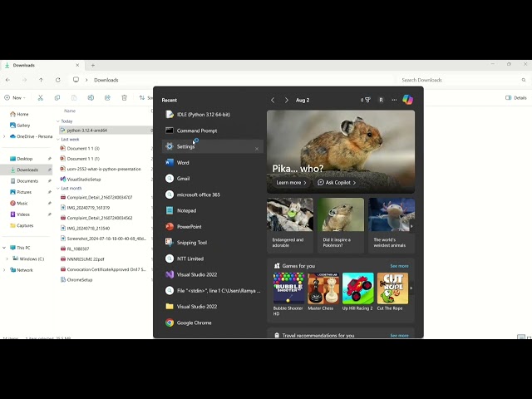Viewport: 532px width, 399px height.
Task: Open Google Chrome from Recent list
Action: click(x=213, y=323)
